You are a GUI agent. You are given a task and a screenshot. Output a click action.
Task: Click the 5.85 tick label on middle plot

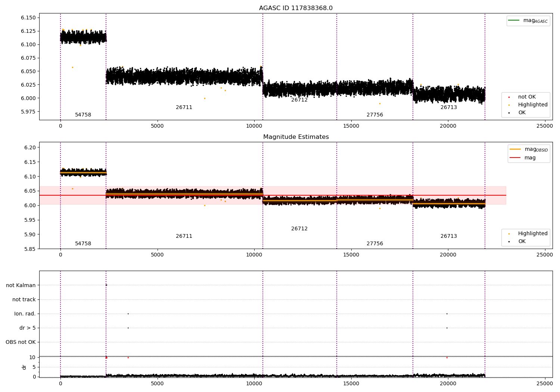click(30, 249)
